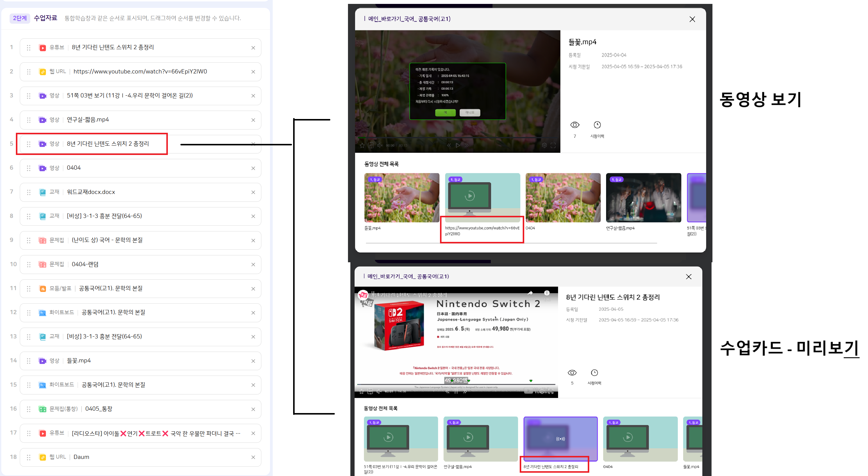Click '예' to replay from the start
Screen dimensions: 868x476
[x=445, y=112]
